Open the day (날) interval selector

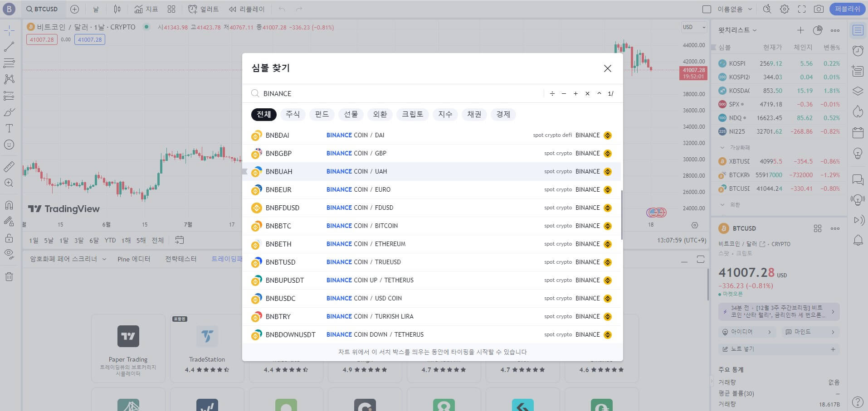click(x=96, y=9)
